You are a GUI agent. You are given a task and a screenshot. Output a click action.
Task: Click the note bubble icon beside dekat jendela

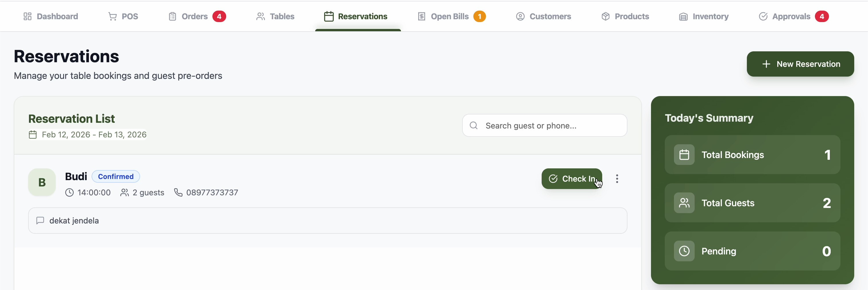(40, 221)
